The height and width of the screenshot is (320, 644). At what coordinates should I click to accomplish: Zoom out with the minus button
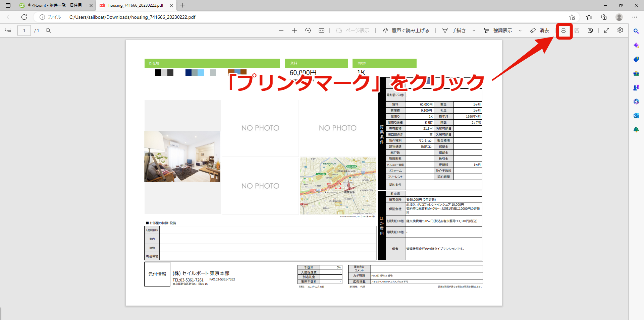[281, 30]
